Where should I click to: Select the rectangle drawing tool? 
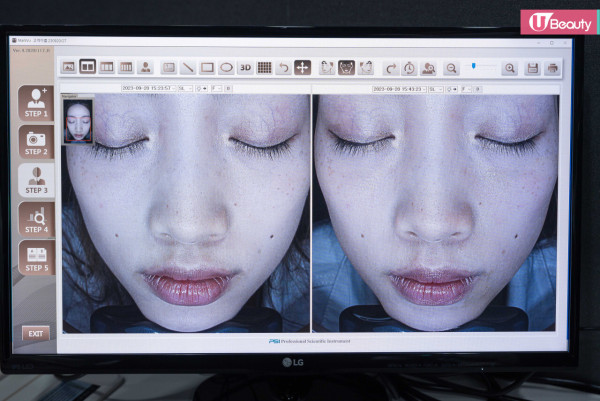pyautogui.click(x=207, y=68)
